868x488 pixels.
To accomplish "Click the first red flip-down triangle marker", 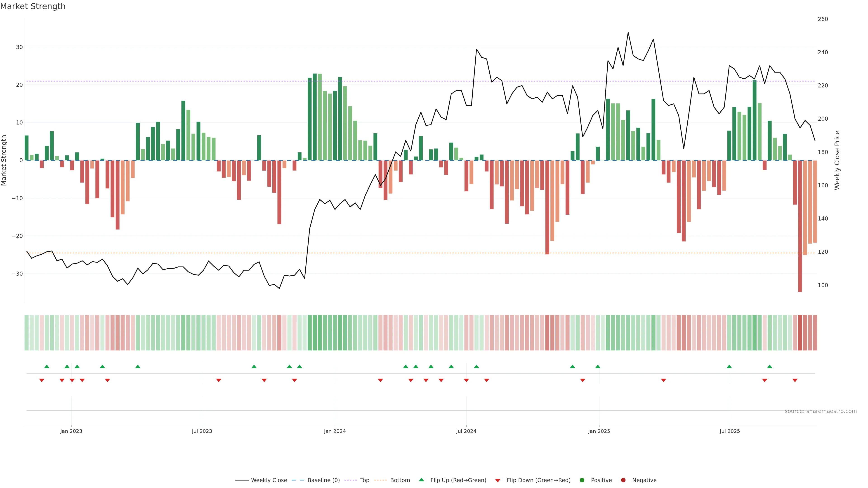I will click(42, 380).
